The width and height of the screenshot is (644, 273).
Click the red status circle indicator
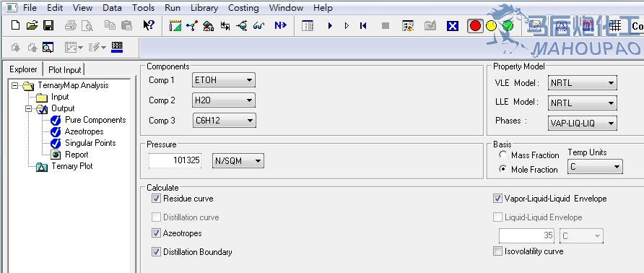pos(475,26)
